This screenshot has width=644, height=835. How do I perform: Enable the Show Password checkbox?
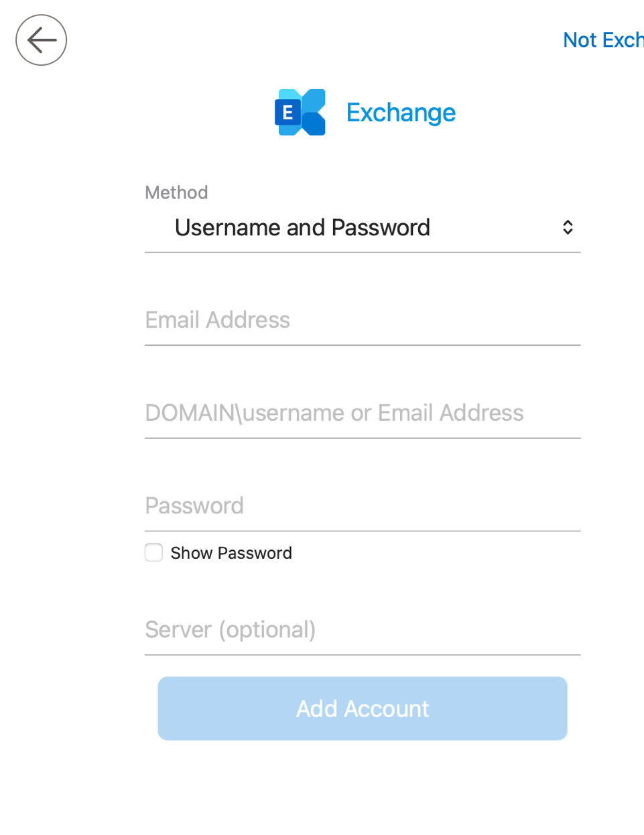point(154,553)
